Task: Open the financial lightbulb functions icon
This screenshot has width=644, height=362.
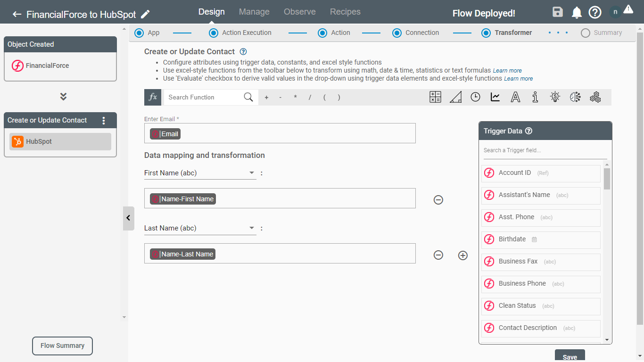Action: point(555,97)
